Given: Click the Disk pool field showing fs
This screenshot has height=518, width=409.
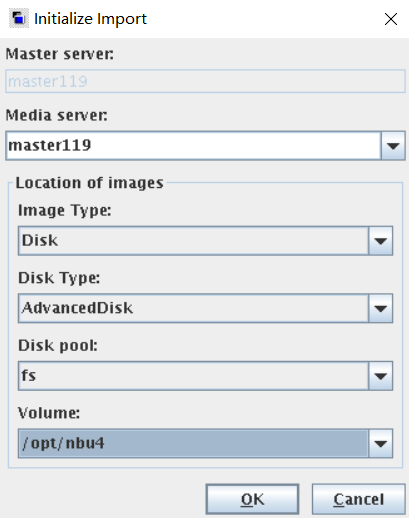Looking at the screenshot, I should pos(193,376).
